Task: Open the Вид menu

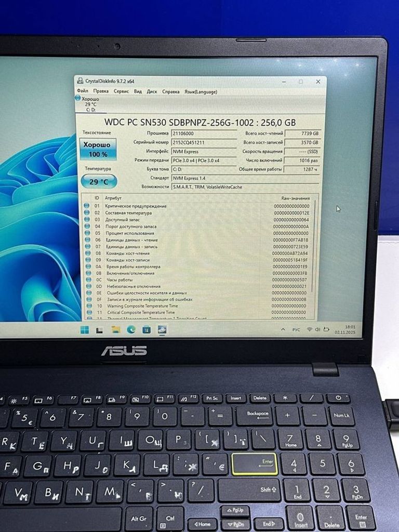Action: point(138,91)
